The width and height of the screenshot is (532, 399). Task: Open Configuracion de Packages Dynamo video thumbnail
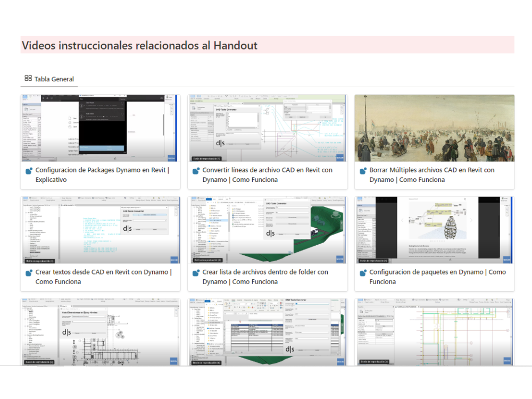(100, 128)
